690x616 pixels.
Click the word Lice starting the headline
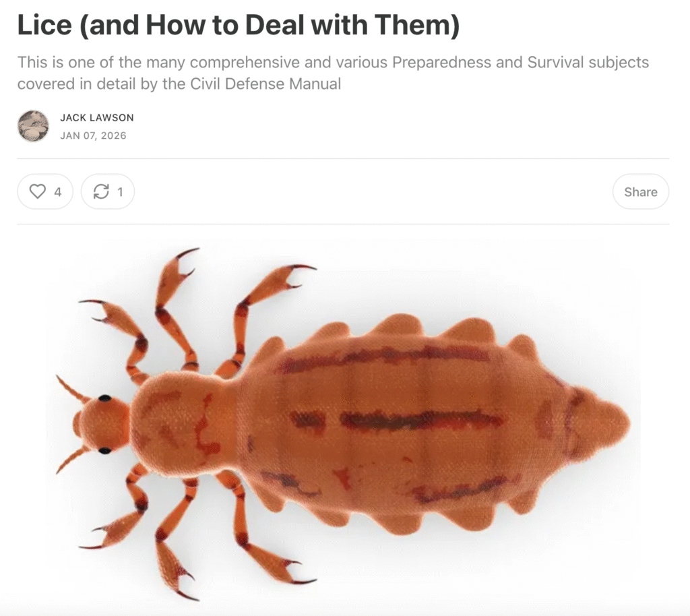[x=44, y=25]
